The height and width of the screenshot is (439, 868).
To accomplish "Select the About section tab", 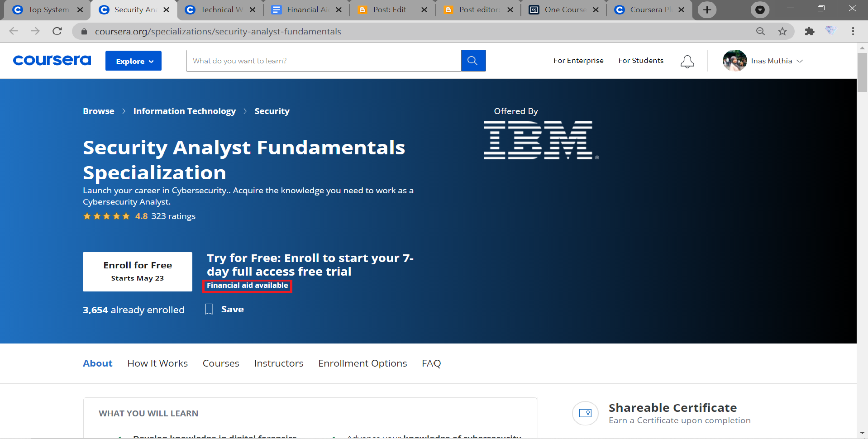I will [x=98, y=363].
